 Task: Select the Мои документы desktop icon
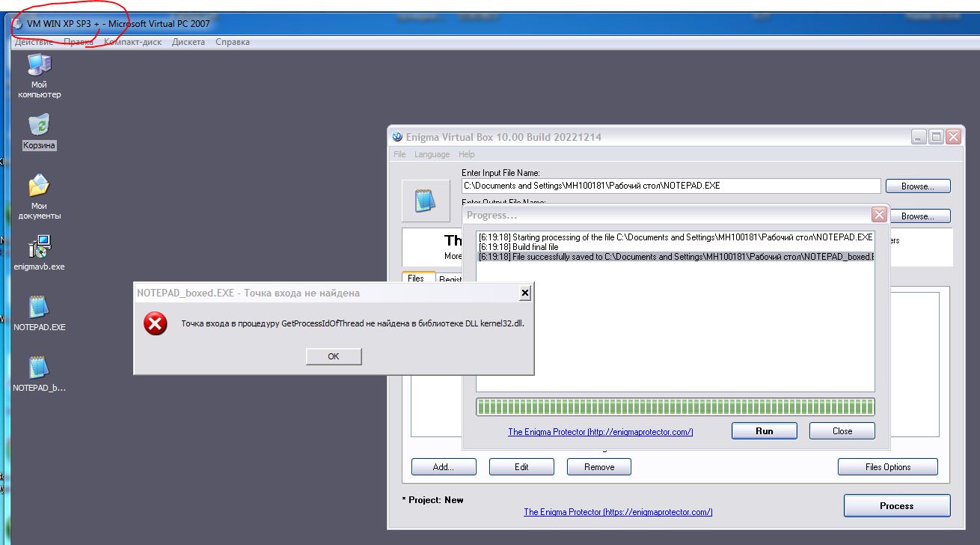click(x=39, y=197)
